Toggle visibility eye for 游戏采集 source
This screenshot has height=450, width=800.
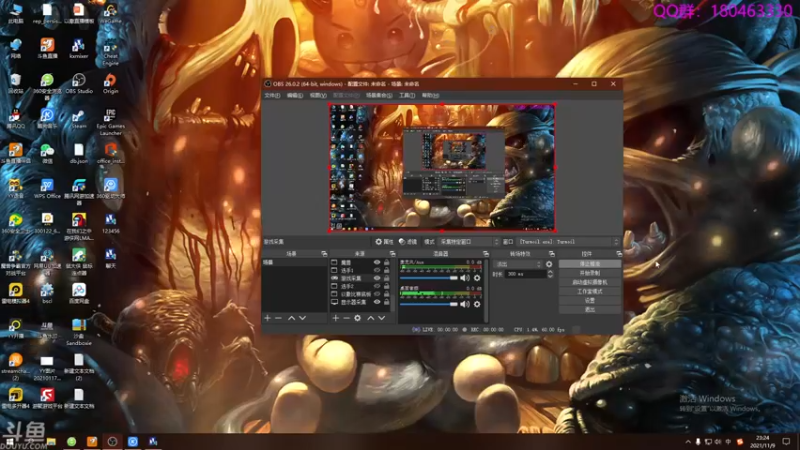coord(377,278)
